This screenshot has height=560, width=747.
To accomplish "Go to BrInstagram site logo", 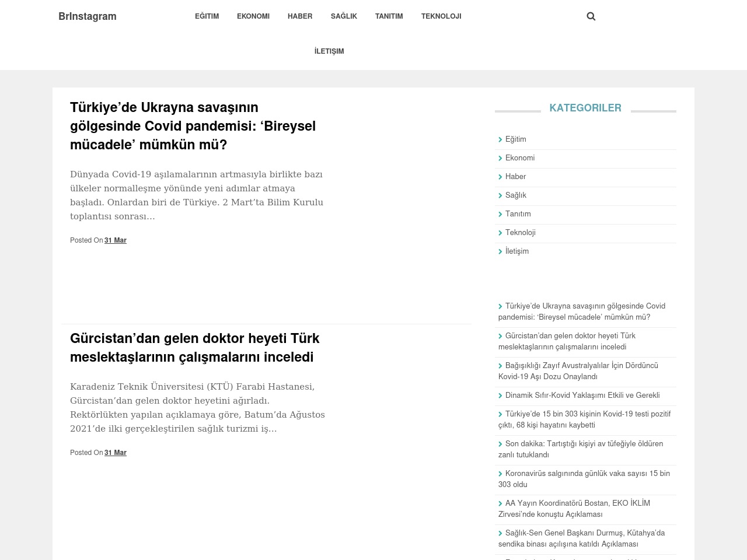I will (88, 16).
